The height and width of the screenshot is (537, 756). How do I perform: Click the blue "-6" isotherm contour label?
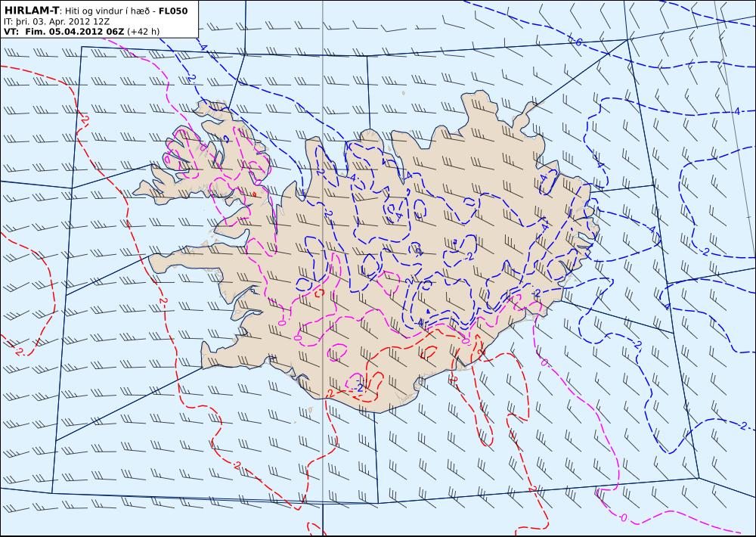point(577,42)
